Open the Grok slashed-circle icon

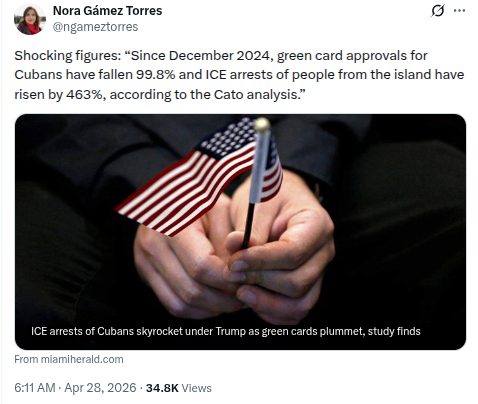[437, 11]
